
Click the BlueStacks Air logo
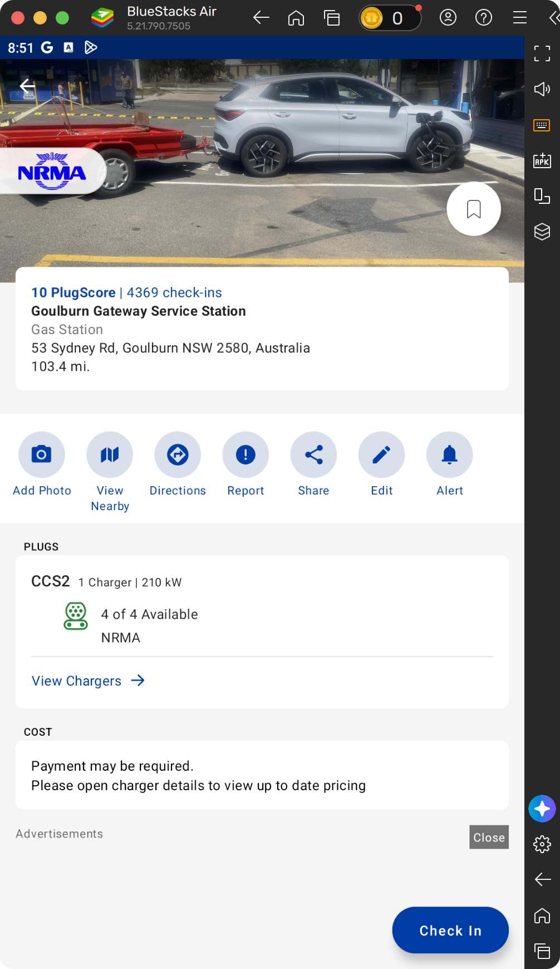click(x=102, y=18)
